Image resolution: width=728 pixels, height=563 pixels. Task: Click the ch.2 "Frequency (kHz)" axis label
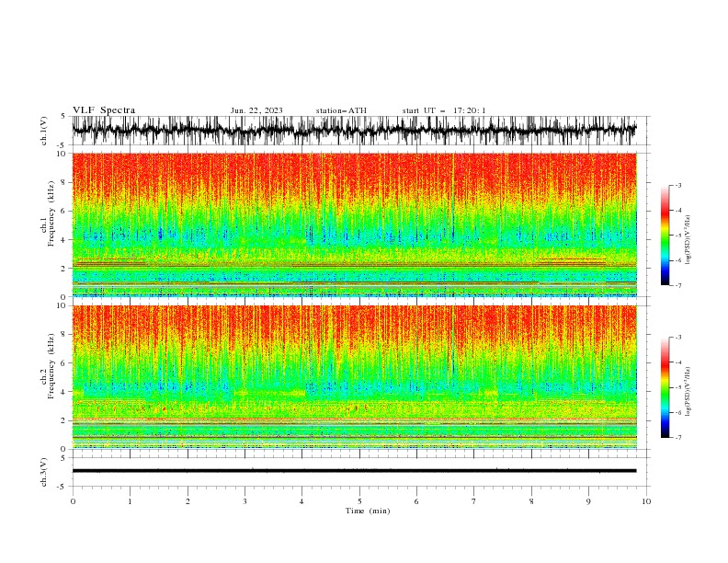pyautogui.click(x=51, y=366)
